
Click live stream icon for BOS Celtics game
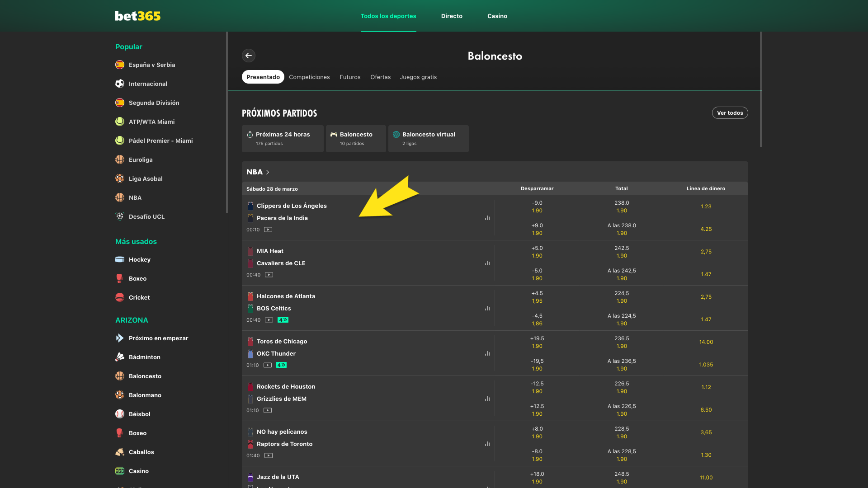[x=269, y=320]
